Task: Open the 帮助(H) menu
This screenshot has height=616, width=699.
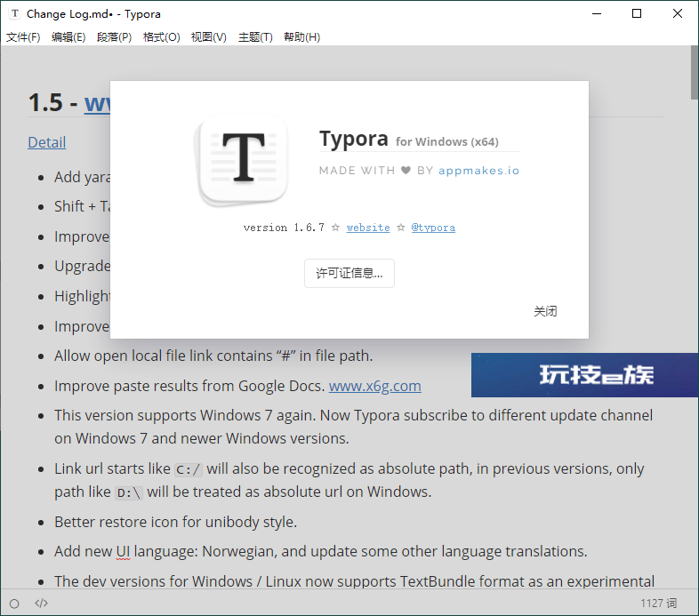Action: point(301,37)
